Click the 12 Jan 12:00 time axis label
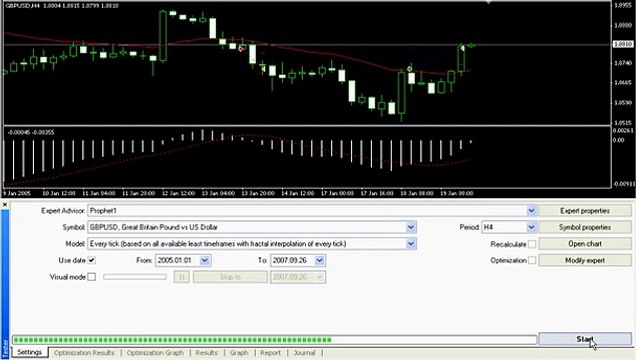Image resolution: width=636 pixels, height=360 pixels. coord(178,193)
